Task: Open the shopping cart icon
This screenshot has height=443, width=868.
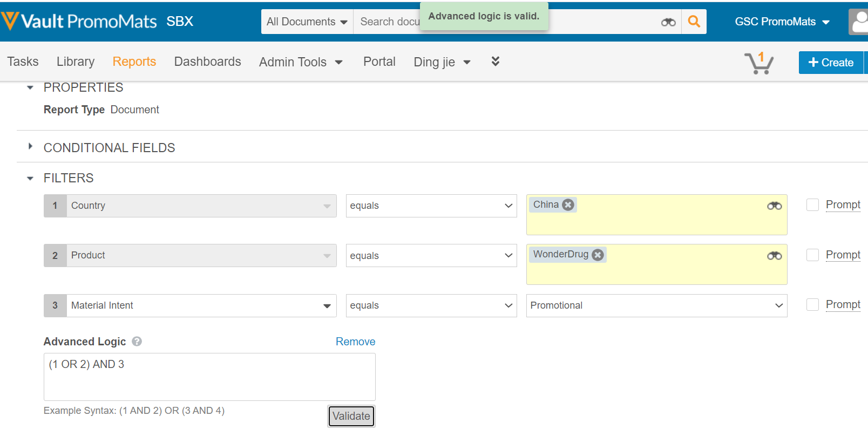Action: [x=758, y=63]
